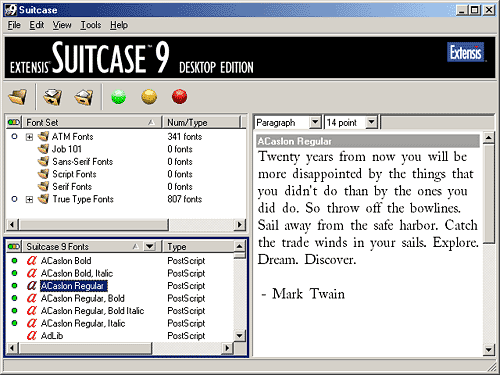This screenshot has height=375, width=500.
Task: Click the add-to-set folder toolbar icon
Action: coord(52,97)
